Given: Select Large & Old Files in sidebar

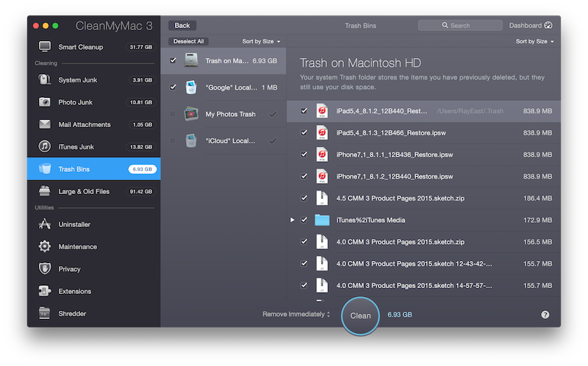Looking at the screenshot, I should click(84, 191).
